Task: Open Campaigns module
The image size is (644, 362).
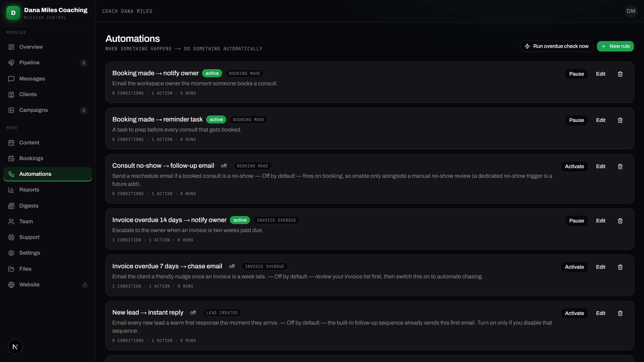Action: click(x=47, y=110)
